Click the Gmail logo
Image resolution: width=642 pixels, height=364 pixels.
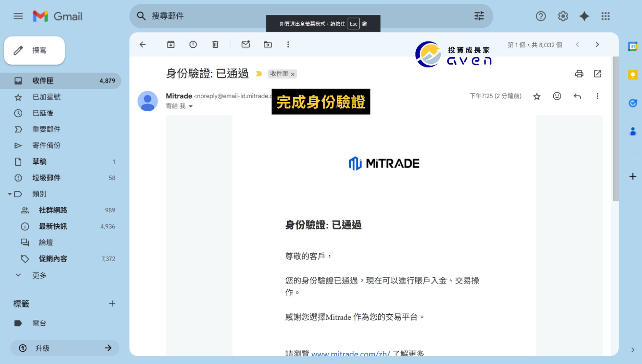click(58, 16)
